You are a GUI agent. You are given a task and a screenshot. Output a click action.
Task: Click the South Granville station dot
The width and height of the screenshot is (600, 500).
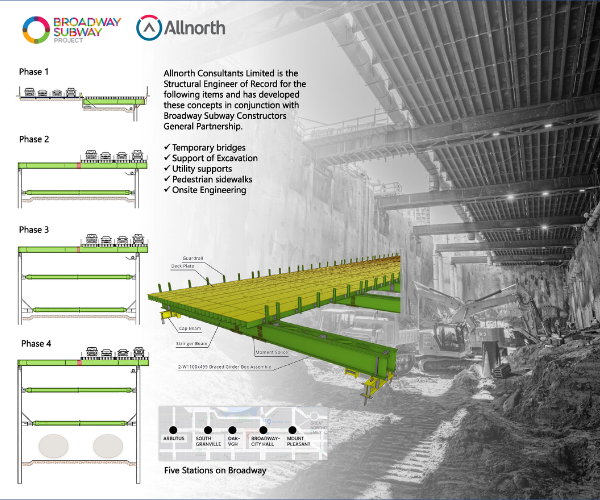pos(208,430)
